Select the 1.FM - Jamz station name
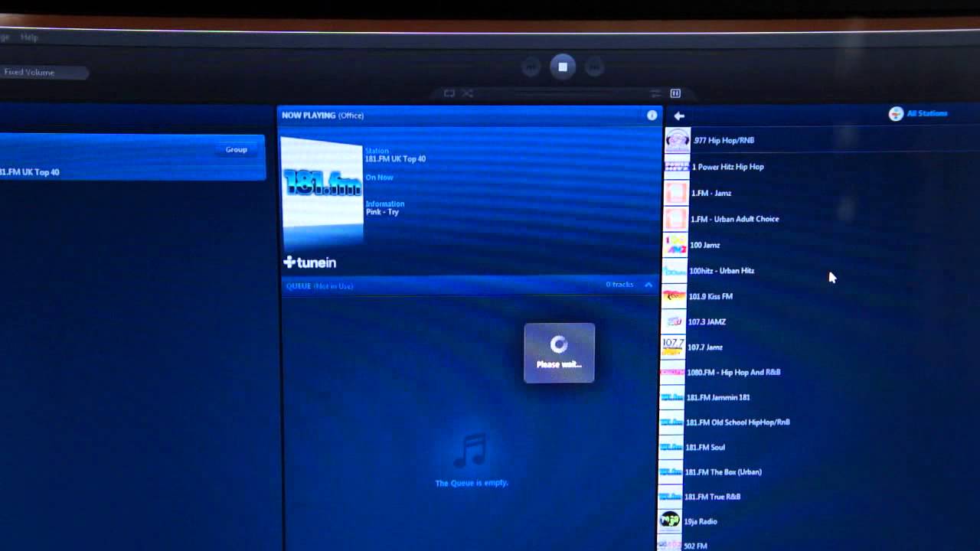This screenshot has width=980, height=551. pos(711,193)
